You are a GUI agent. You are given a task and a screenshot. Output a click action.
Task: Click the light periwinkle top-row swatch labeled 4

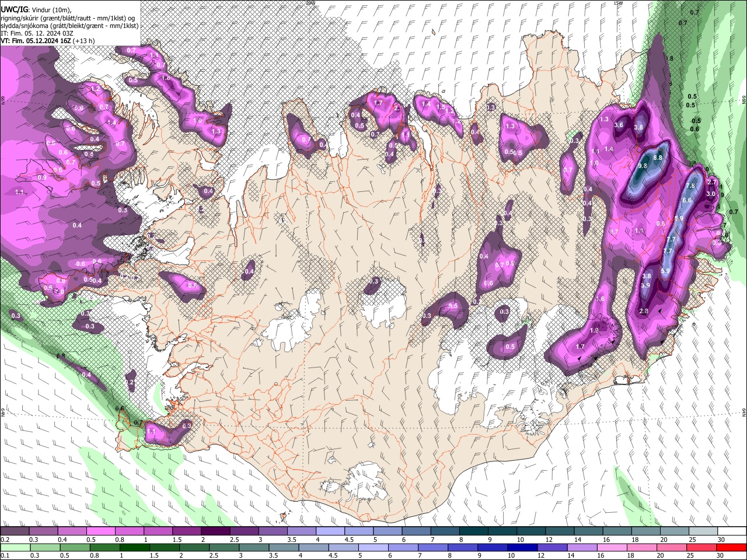coord(330,531)
